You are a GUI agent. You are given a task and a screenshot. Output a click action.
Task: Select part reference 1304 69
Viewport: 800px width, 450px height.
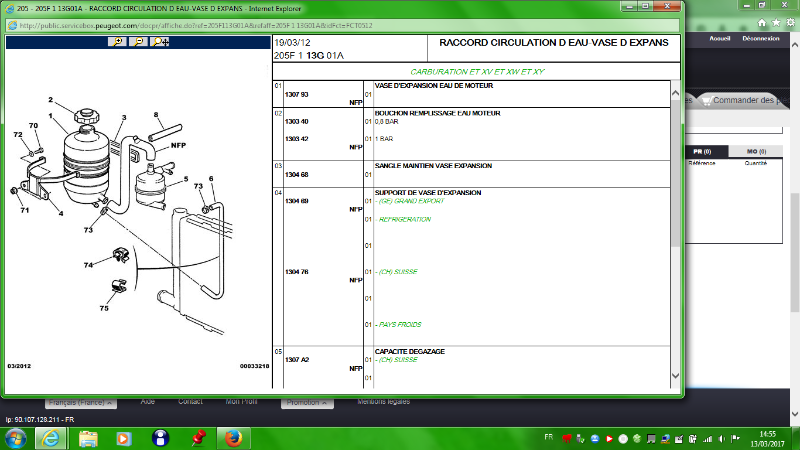point(296,201)
